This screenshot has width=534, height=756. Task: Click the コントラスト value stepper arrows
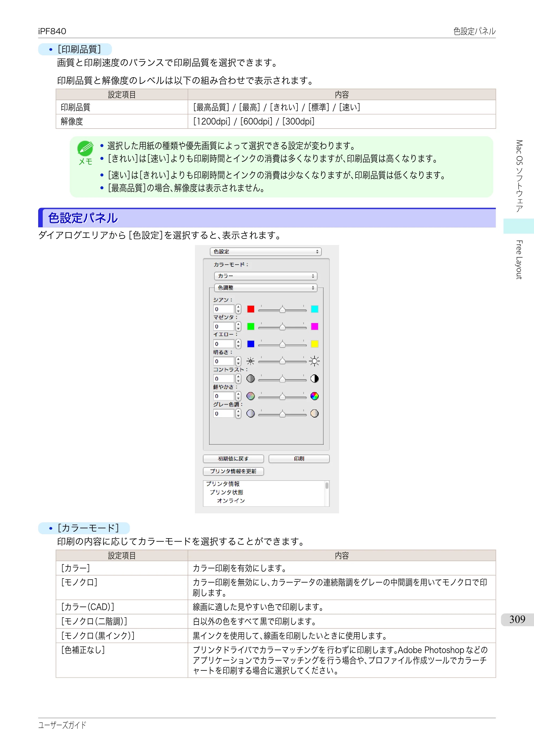tap(238, 379)
